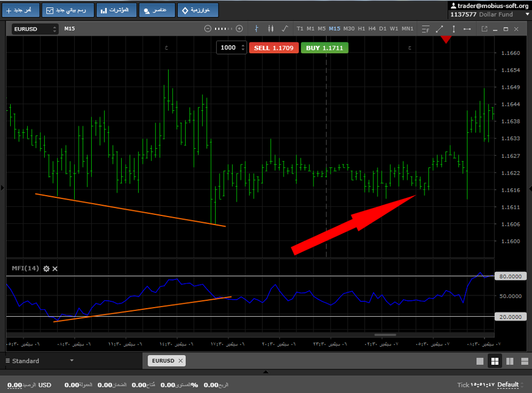Image resolution: width=532 pixels, height=393 pixels.
Task: Click the M15 label beside symbol
Action: (70, 29)
